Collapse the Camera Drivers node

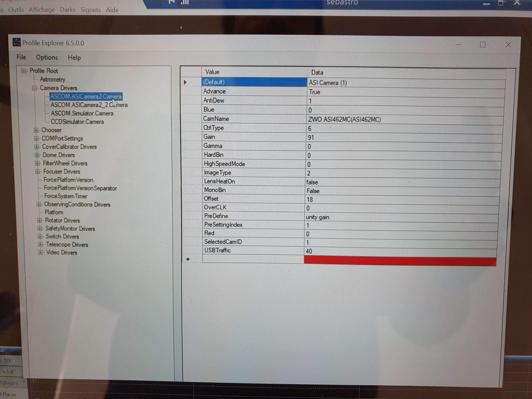point(34,88)
